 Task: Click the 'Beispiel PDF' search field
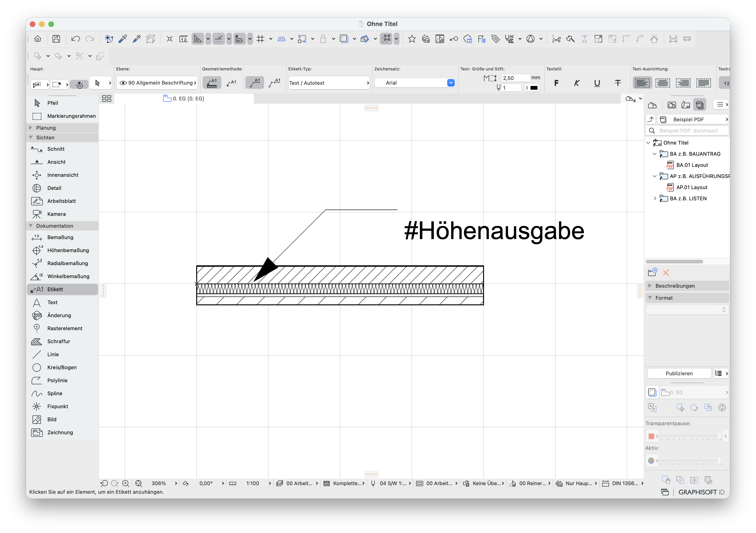(x=687, y=131)
